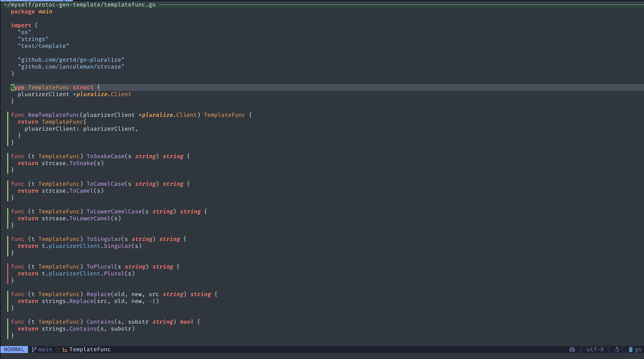644x359 pixels.
Task: Click the TemplateFunc breadcrumb in statusline
Action: (x=90, y=350)
